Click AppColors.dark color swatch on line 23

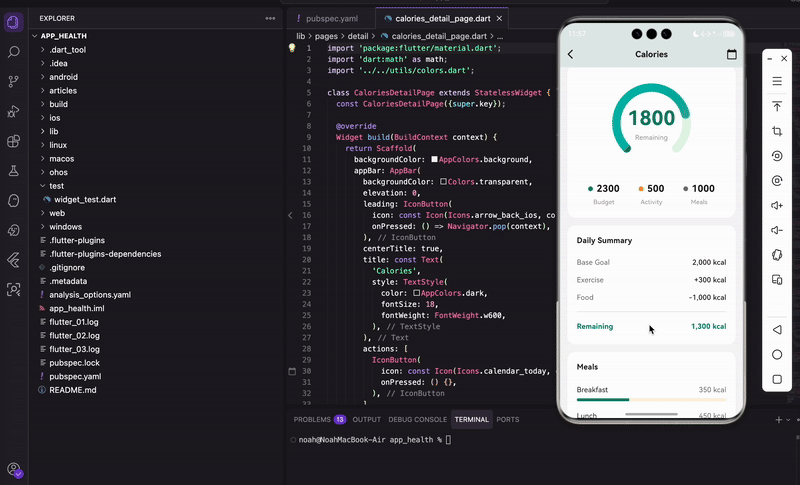tap(416, 293)
